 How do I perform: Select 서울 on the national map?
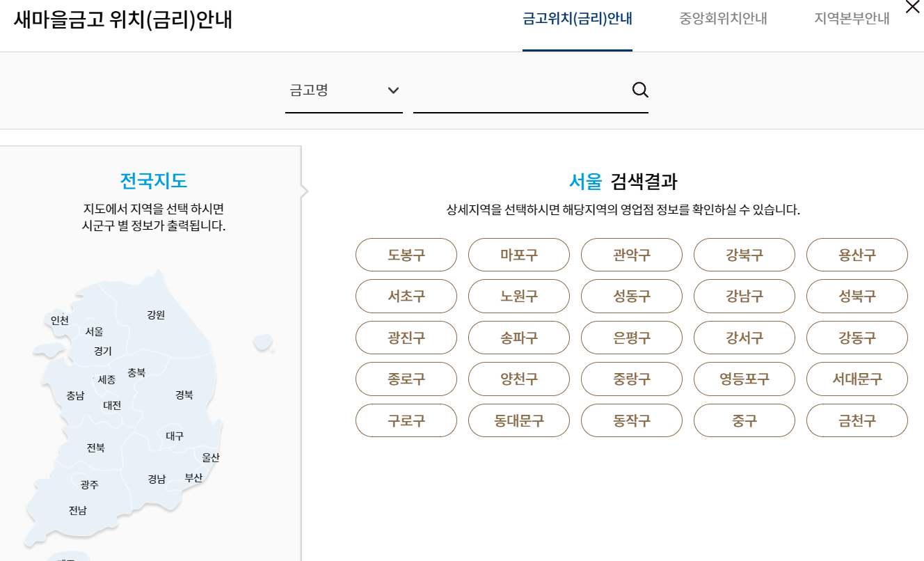94,331
